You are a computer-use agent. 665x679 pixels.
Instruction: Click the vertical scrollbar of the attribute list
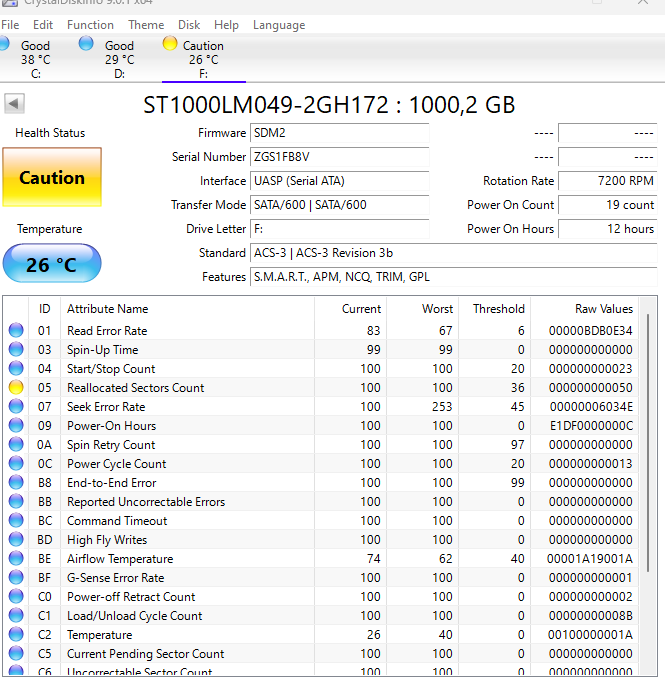648,442
